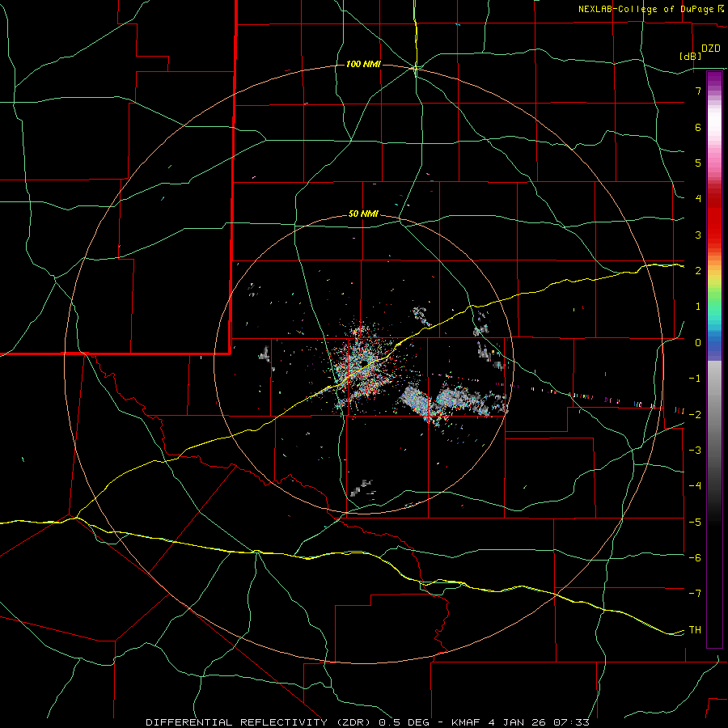The height and width of the screenshot is (728, 728).
Task: Click the 100 NMI range ring label
Action: pos(363,64)
